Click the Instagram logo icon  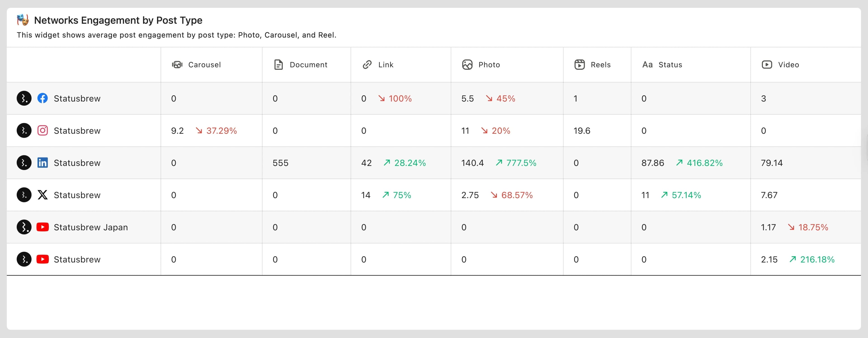[42, 131]
